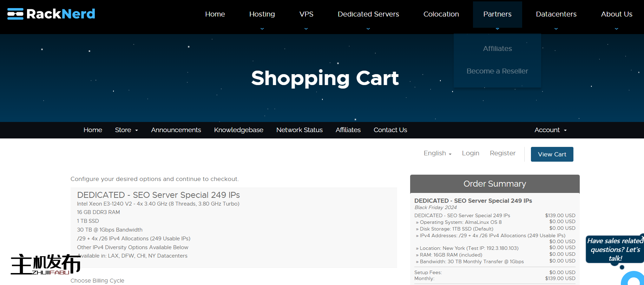Go to Home in the secondary navbar
This screenshot has width=644, height=285.
[93, 130]
